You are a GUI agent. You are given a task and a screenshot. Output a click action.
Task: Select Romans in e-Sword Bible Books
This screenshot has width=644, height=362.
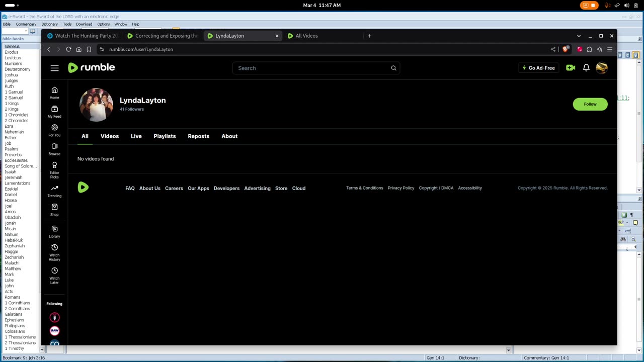coord(13,297)
